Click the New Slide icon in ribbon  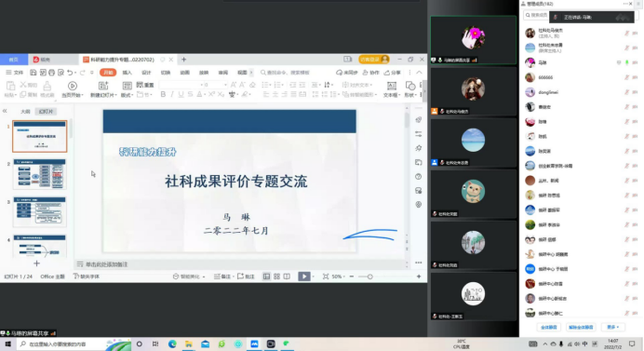coord(103,86)
